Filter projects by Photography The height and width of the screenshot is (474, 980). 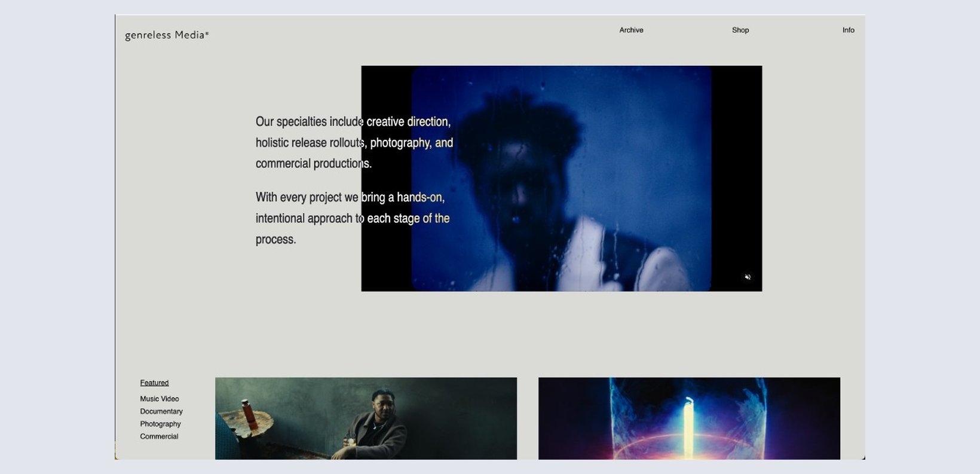tap(160, 424)
